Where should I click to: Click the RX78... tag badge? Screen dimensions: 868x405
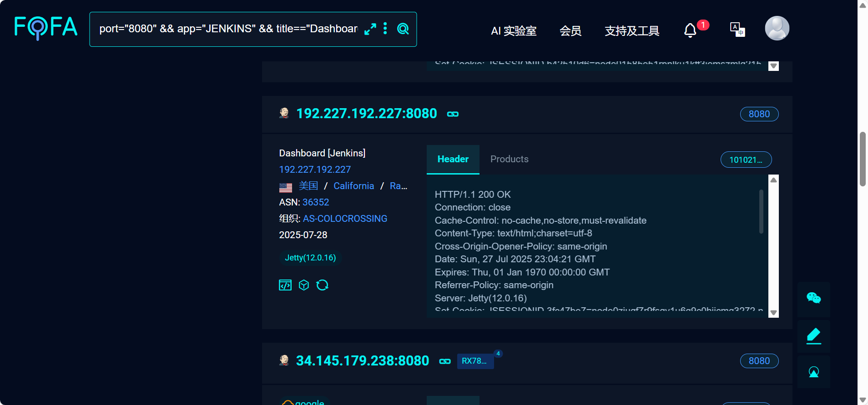[x=475, y=361]
